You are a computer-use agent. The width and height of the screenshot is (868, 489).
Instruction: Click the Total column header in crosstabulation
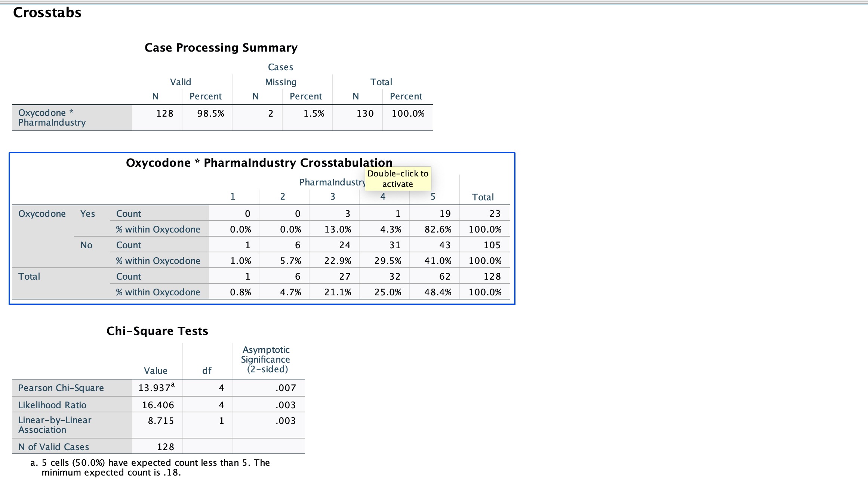[483, 197]
